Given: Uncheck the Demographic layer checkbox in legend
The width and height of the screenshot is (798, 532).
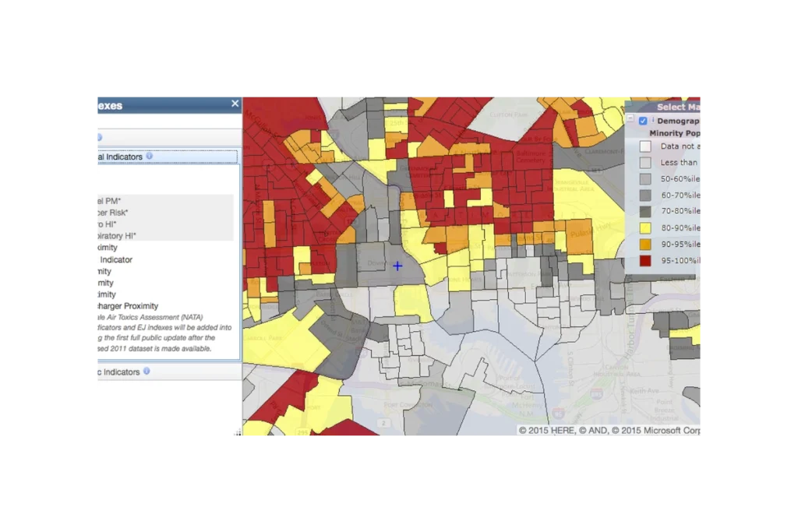Looking at the screenshot, I should 643,122.
